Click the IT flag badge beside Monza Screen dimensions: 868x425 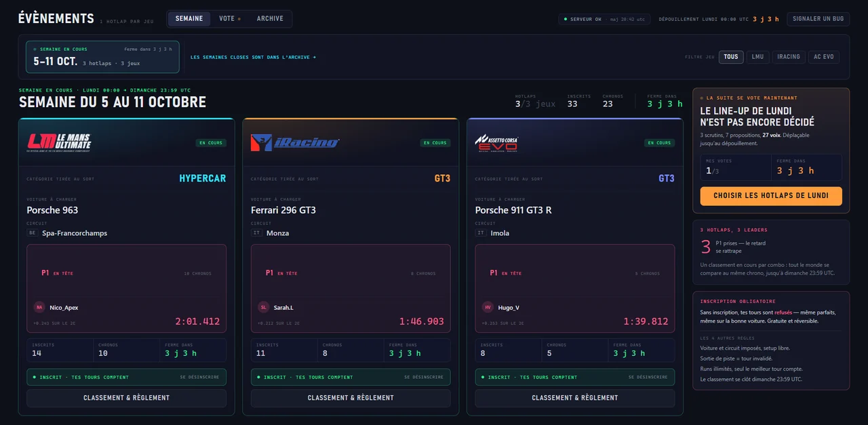tap(256, 232)
